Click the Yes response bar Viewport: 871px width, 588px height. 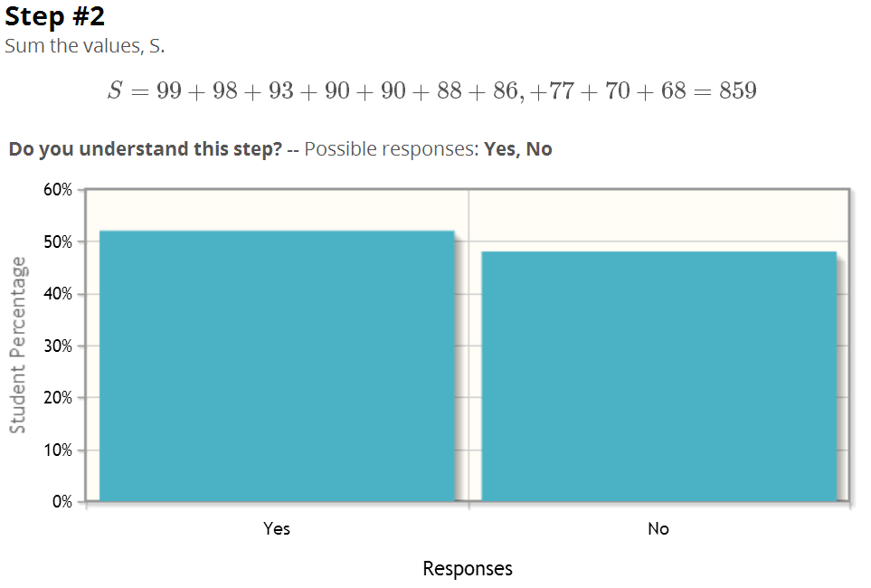pos(277,365)
